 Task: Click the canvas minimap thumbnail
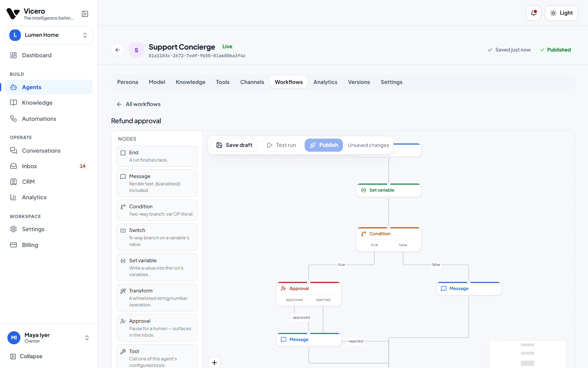[527, 354]
